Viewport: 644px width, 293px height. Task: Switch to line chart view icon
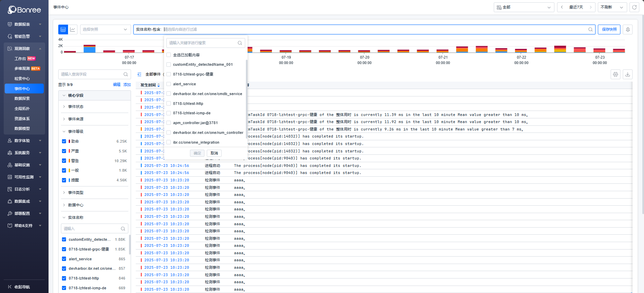point(73,30)
